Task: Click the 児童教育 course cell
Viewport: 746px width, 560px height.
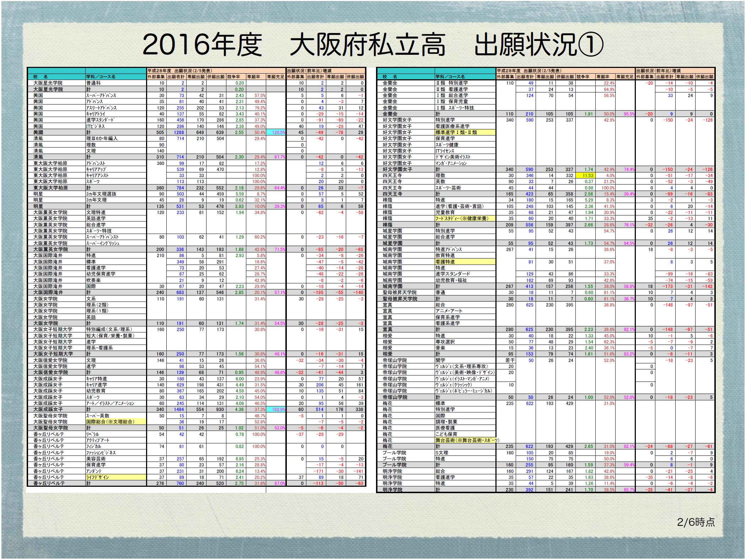Action: tap(465, 212)
